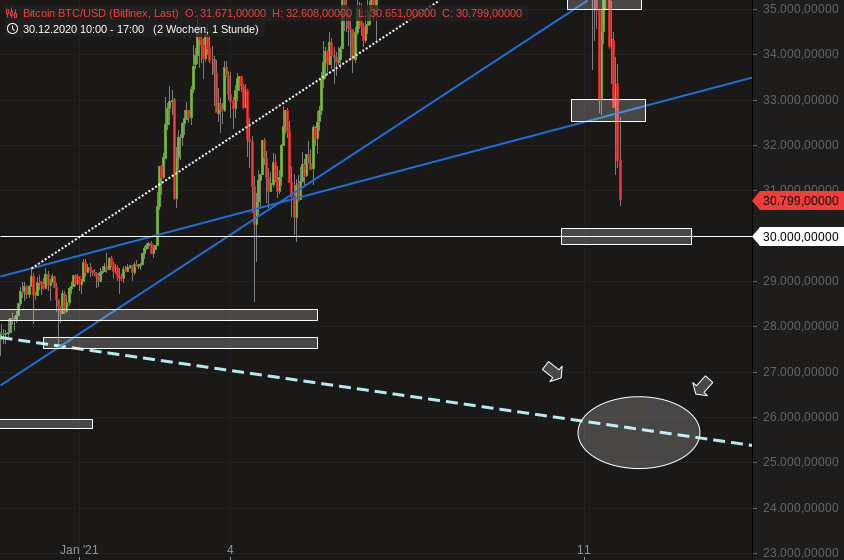Click the open value O: 31.671,00000
844x560 pixels.
[225, 13]
